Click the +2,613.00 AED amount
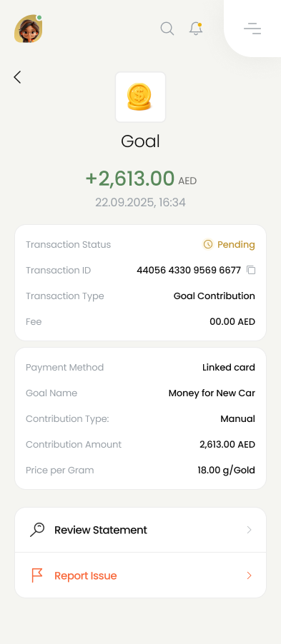 click(x=141, y=178)
